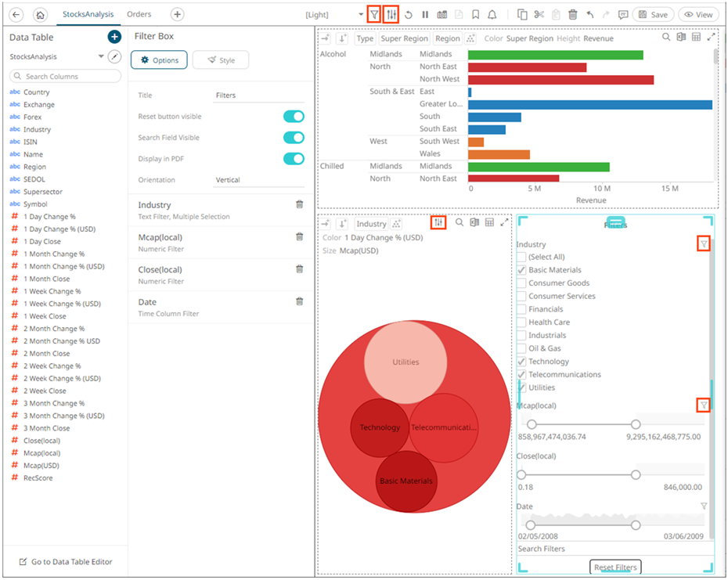
Task: Click the cut scissors icon in the toolbar
Action: [x=539, y=15]
